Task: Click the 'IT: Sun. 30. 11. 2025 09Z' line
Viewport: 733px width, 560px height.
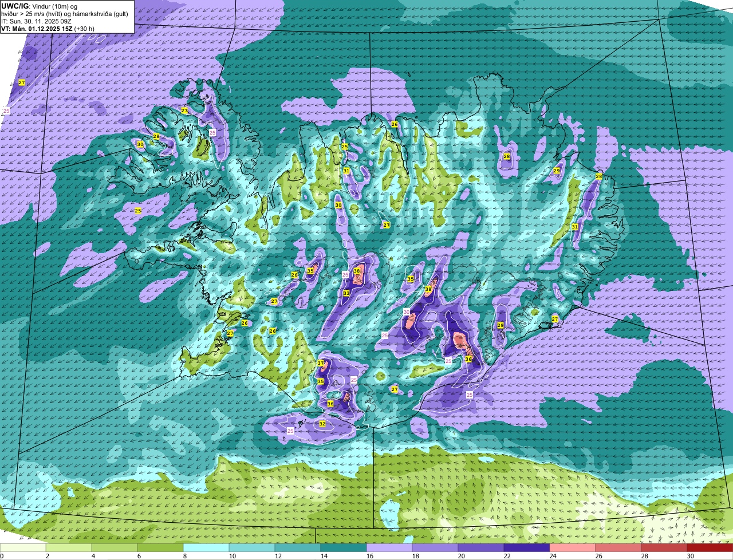Action: (x=36, y=21)
